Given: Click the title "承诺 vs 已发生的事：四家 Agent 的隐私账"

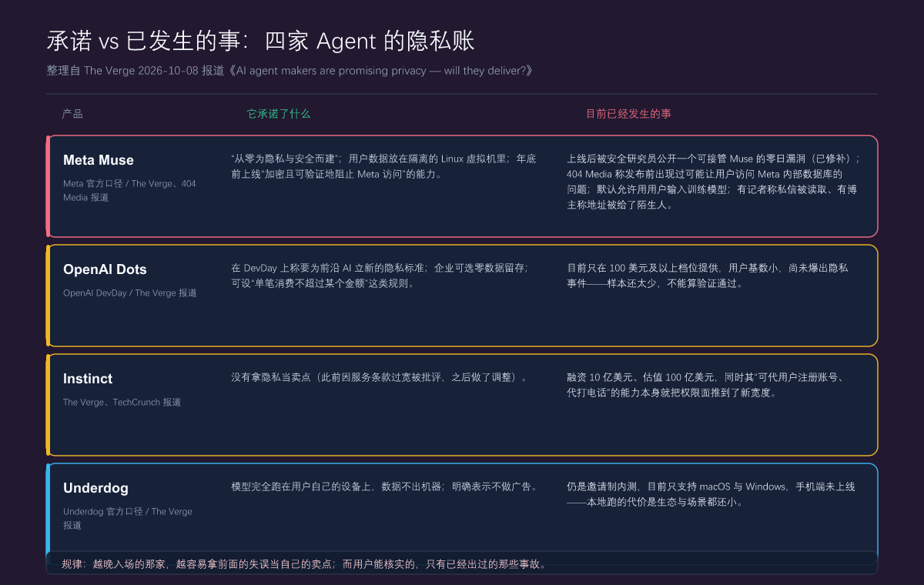Looking at the screenshot, I should (260, 41).
